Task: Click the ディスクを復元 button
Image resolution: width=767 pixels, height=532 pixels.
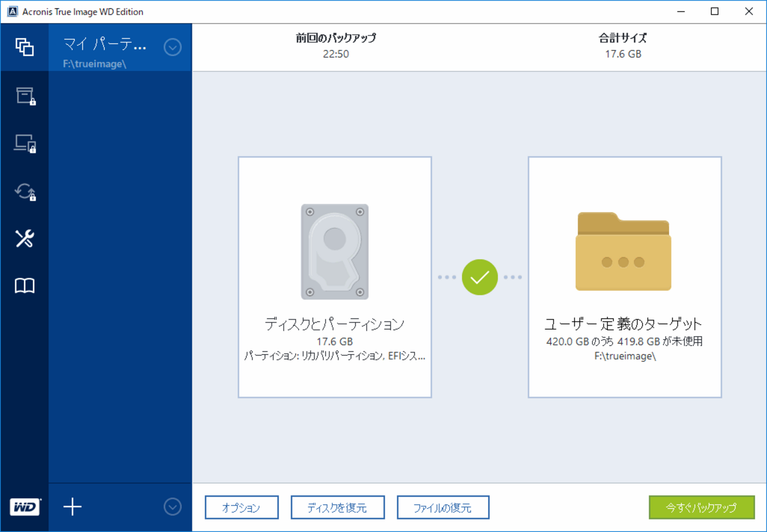Action: pyautogui.click(x=337, y=507)
